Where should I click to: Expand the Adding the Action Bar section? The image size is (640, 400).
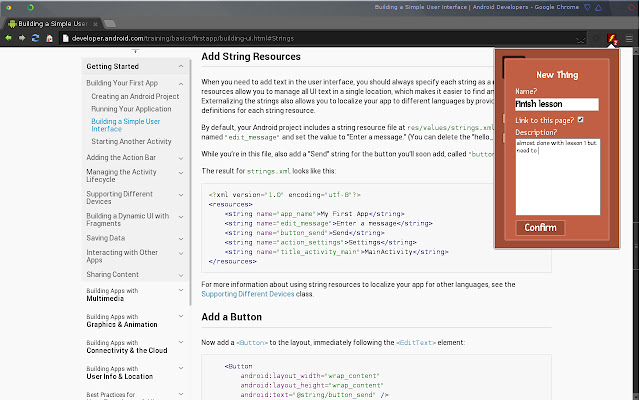click(x=180, y=158)
